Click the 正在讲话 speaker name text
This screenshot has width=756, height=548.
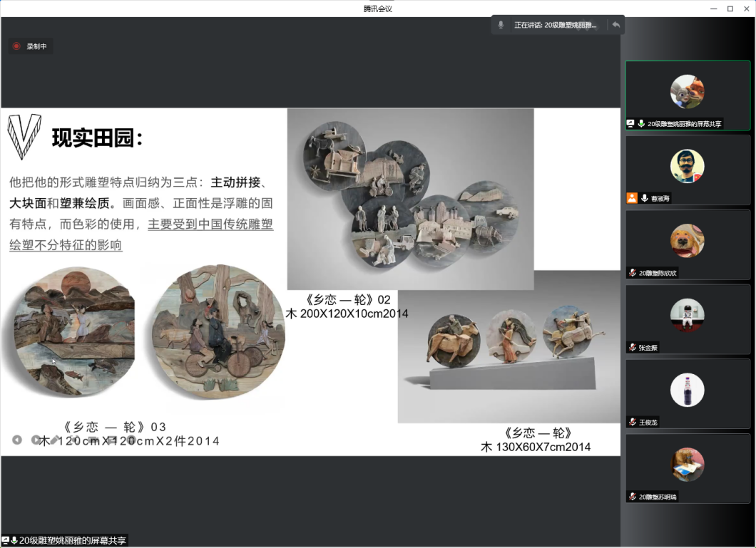556,25
